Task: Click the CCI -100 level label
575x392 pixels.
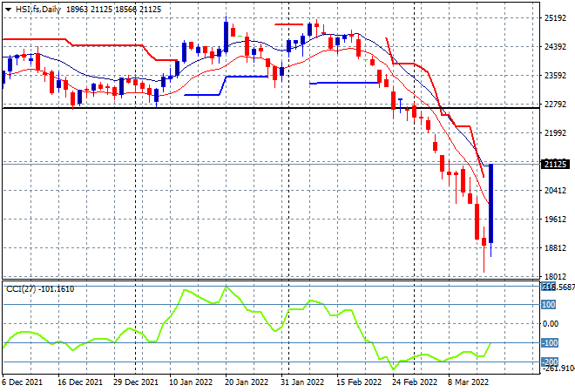Action: [x=550, y=343]
